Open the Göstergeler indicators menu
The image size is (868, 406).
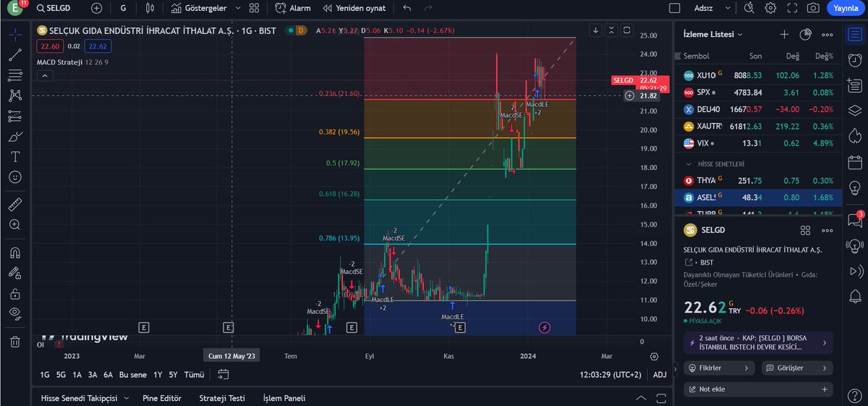coord(200,8)
